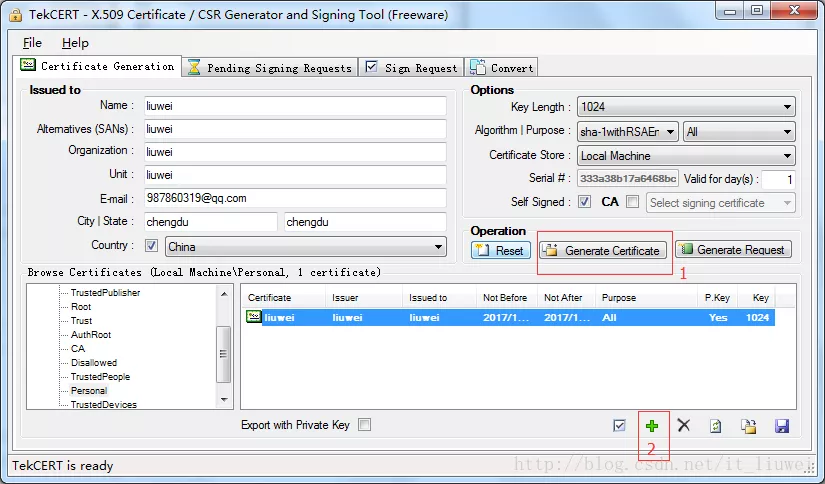Screen dimensions: 825x484
Task: Open the Key Length dropdown
Action: [x=686, y=107]
